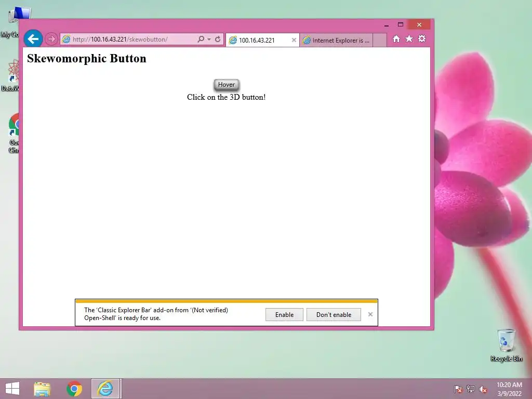Viewport: 532px width, 399px height.
Task: Close the 100.16.43.221 tab
Action: tap(294, 40)
